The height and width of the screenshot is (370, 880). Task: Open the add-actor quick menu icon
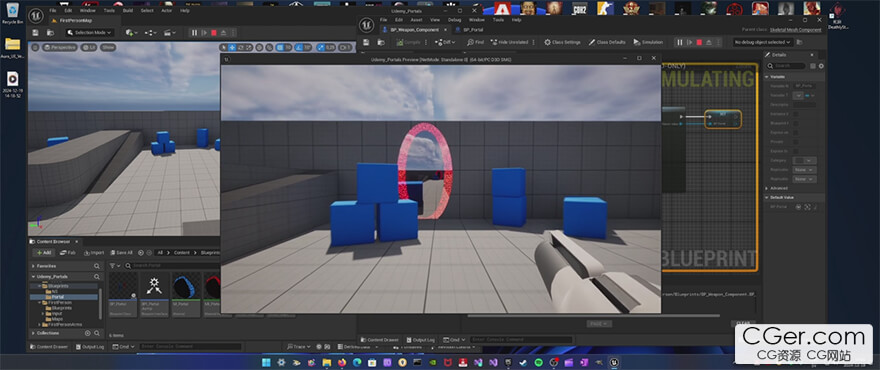click(x=131, y=33)
